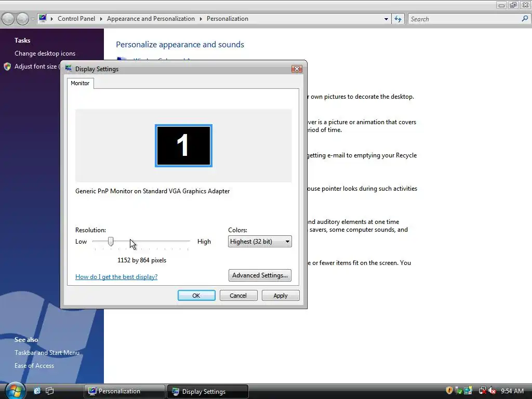The width and height of the screenshot is (532, 399).
Task: Click the resolution slider thumb
Action: tap(111, 241)
